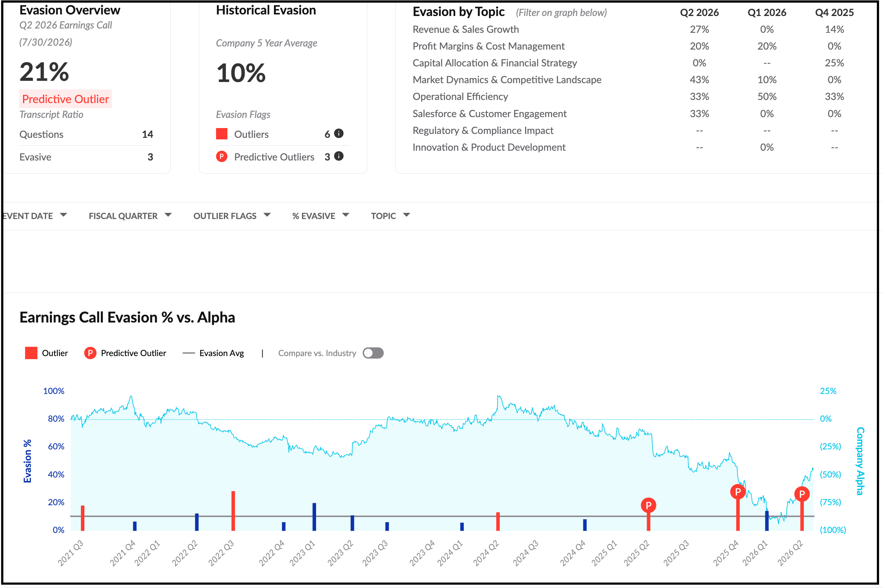Filter graph by Revenue & Sales Growth
Viewport: 883px width, 588px height.
click(x=466, y=29)
